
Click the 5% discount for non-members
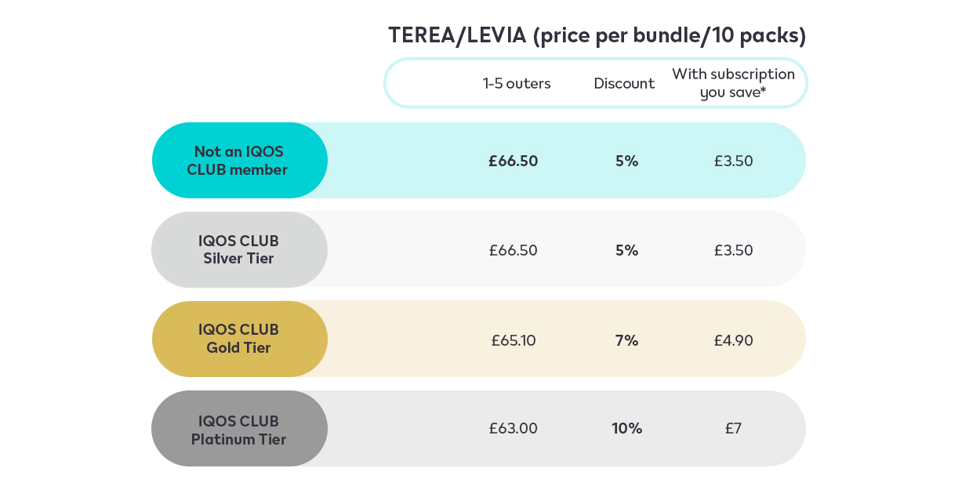tap(627, 162)
